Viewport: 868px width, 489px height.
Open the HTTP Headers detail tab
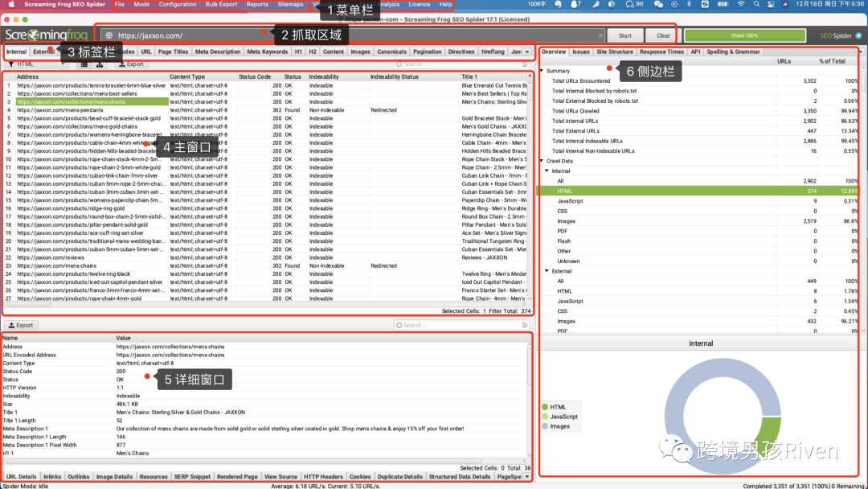323,476
